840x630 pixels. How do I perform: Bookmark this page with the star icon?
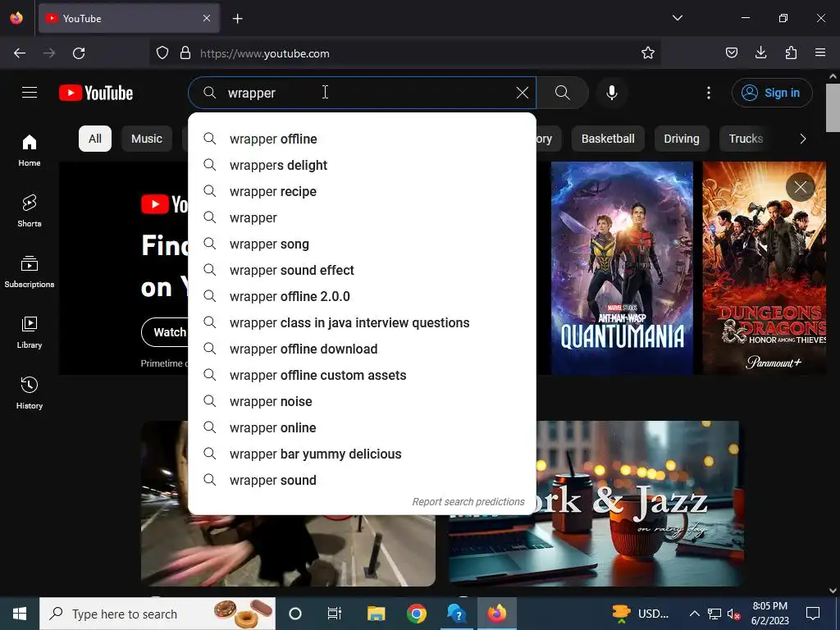click(x=648, y=53)
